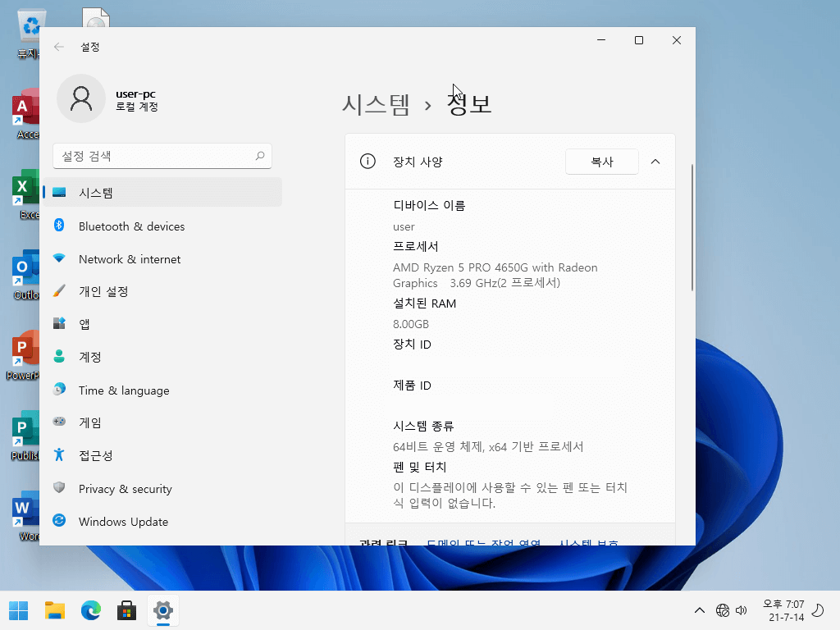Click the info icon beside 장치 사양
The width and height of the screenshot is (840, 630).
click(x=367, y=162)
